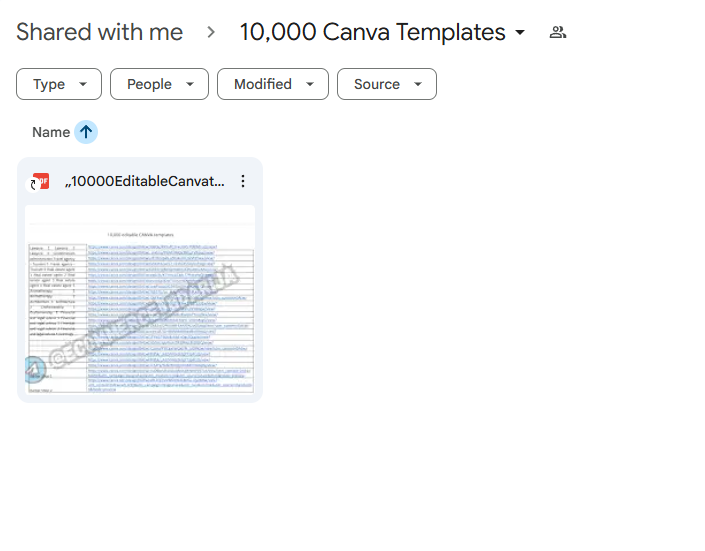Screen dimensions: 705x551
Task: Reverse sort direction with the arrow icon
Action: tap(86, 132)
